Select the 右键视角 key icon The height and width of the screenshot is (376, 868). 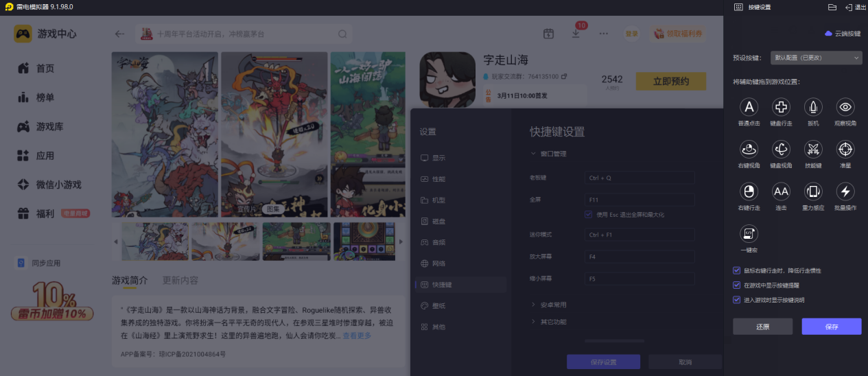click(x=749, y=149)
